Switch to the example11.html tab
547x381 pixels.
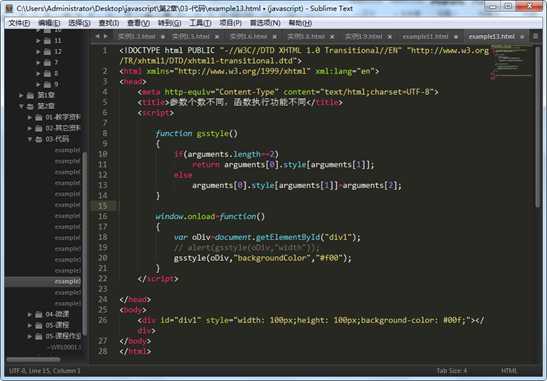pos(430,37)
